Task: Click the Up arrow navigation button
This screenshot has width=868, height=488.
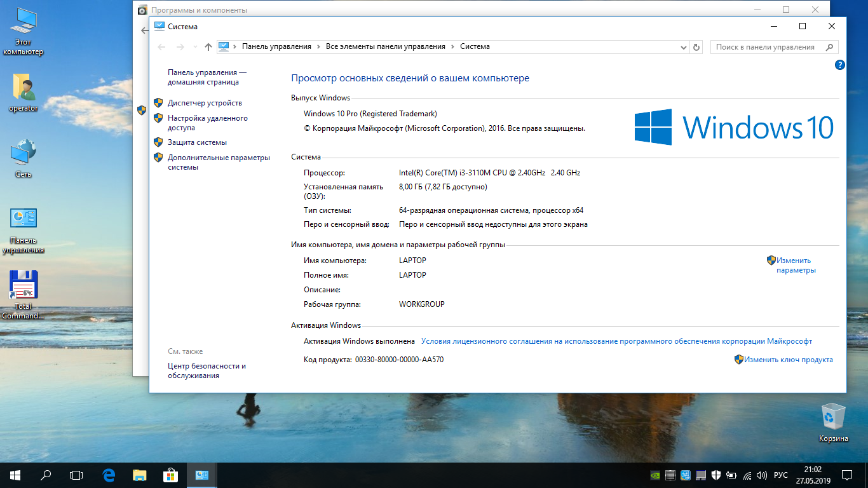Action: [x=208, y=47]
